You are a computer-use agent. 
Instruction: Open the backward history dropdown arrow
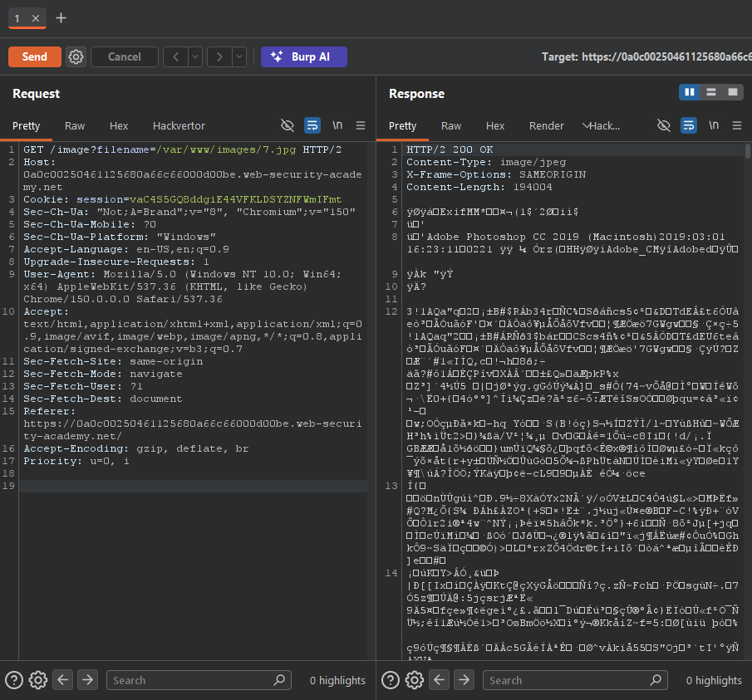[194, 56]
